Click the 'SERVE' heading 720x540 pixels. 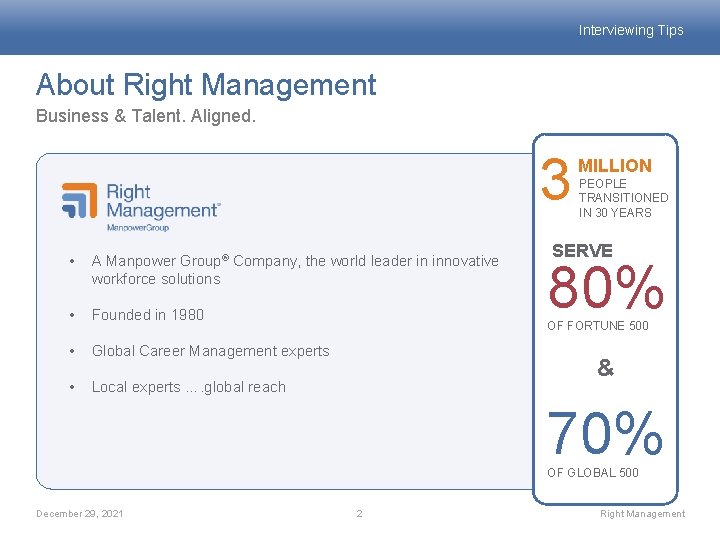tap(582, 251)
